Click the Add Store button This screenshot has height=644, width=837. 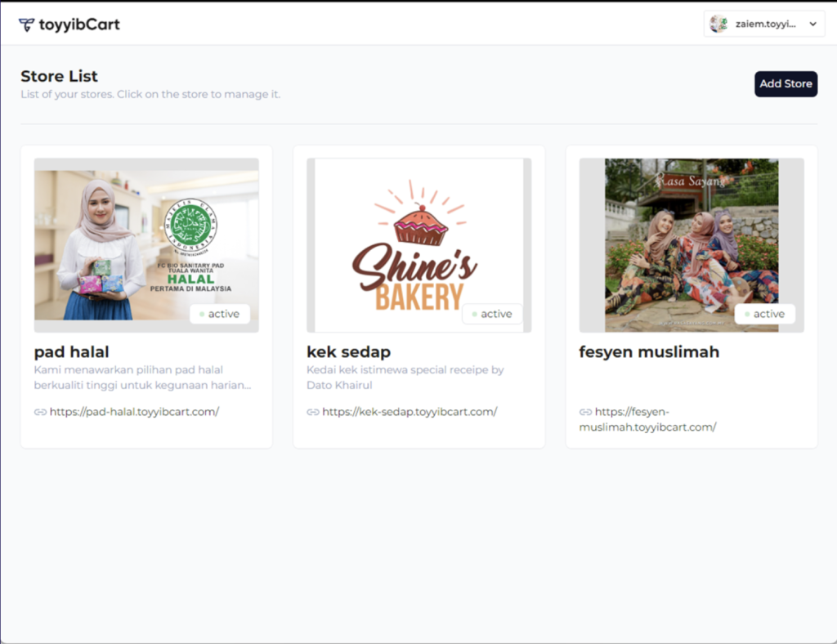786,83
